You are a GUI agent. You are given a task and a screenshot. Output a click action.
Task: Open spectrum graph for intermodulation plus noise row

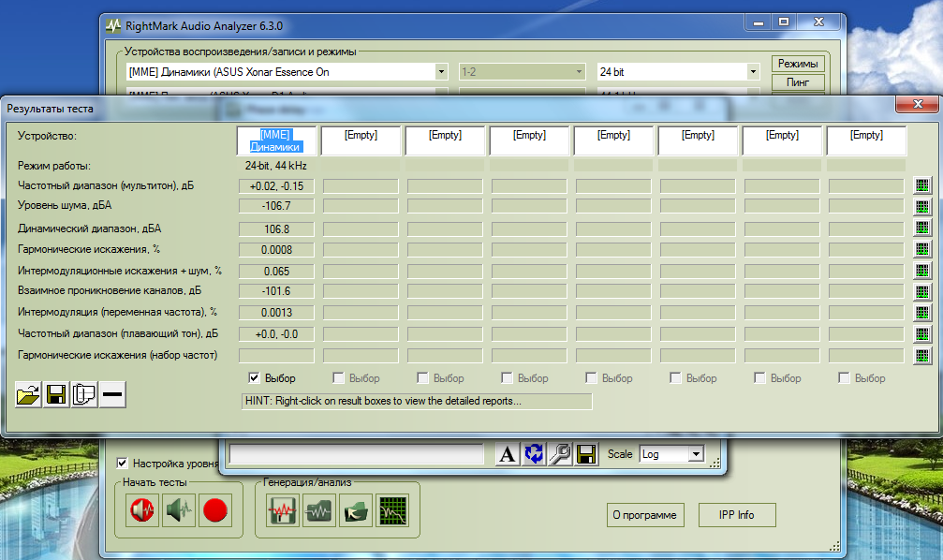coord(922,271)
